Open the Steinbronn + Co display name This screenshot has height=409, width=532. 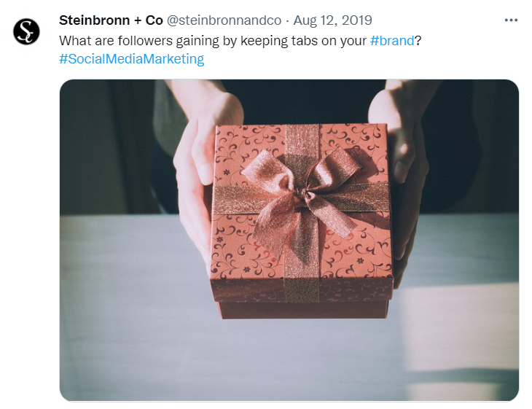tap(111, 20)
